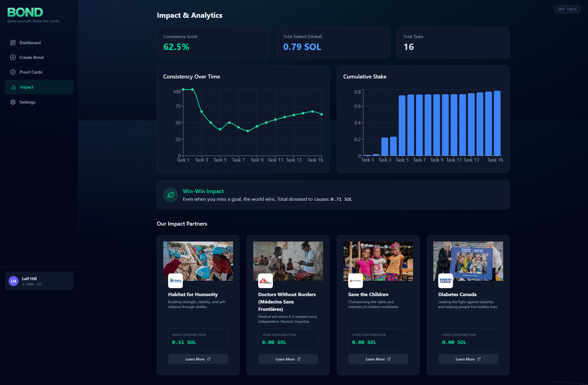This screenshot has height=385, width=588.
Task: Click the Save the Children photo thumbnail
Action: coord(378,261)
